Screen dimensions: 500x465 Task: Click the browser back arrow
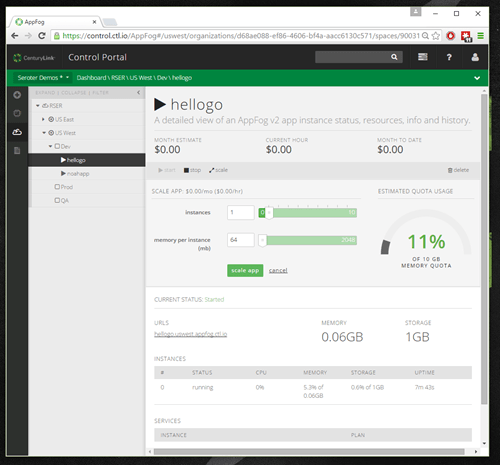[15, 36]
